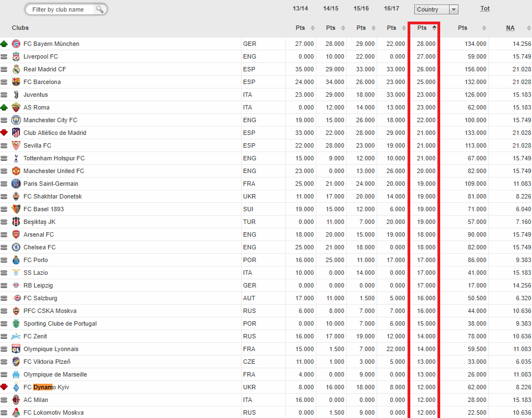Screen dimensions: 532x418
Task: Click the Bayern München club crest icon
Action: (x=16, y=44)
